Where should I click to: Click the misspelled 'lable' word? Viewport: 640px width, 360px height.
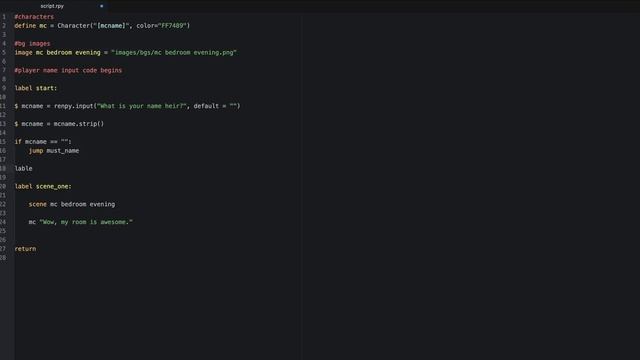pyautogui.click(x=23, y=169)
